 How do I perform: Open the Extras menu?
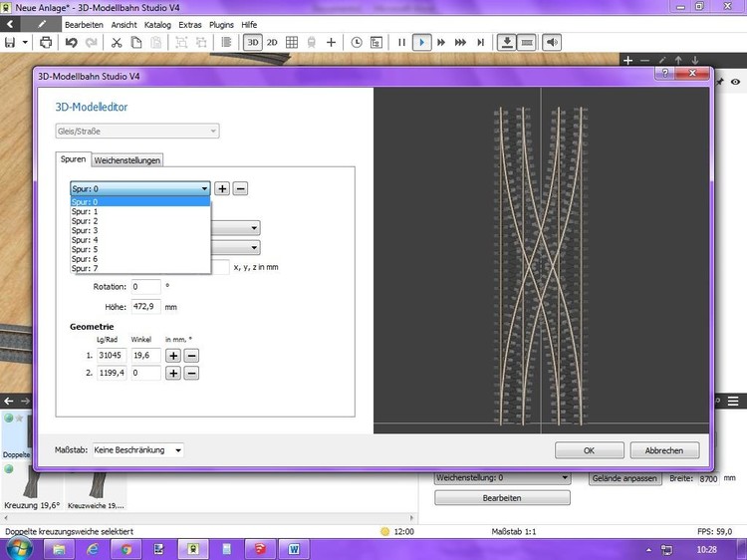(x=190, y=25)
